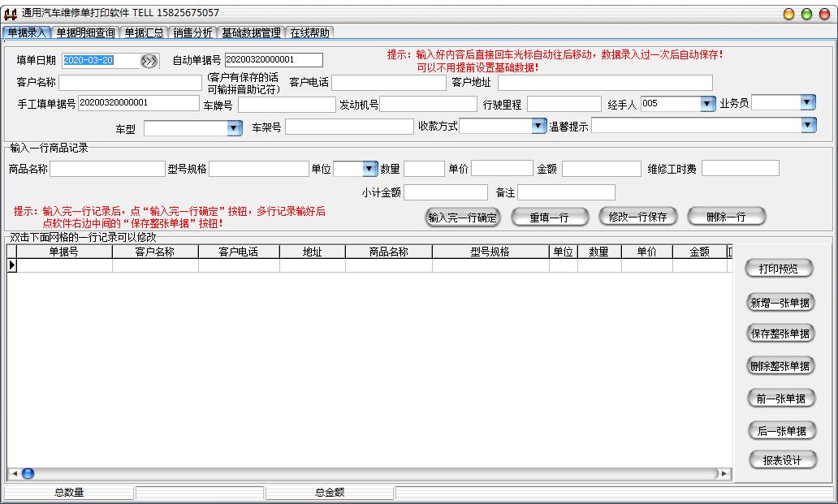Expand the 车型 dropdown

click(x=234, y=128)
